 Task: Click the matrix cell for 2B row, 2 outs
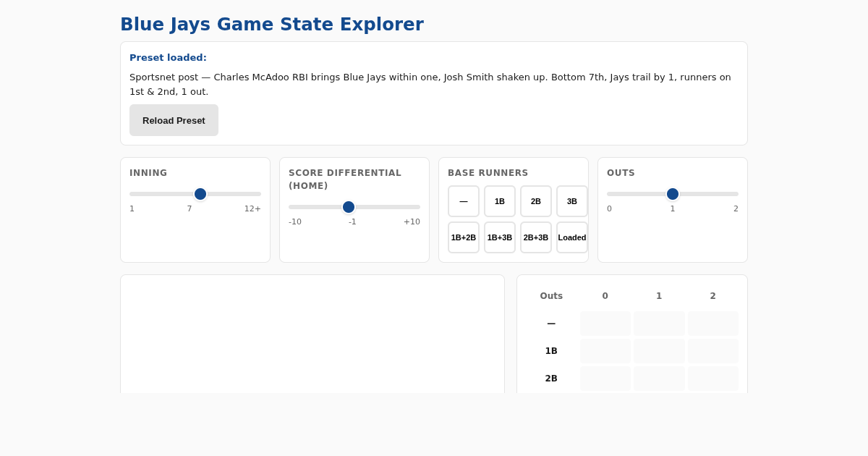click(713, 379)
